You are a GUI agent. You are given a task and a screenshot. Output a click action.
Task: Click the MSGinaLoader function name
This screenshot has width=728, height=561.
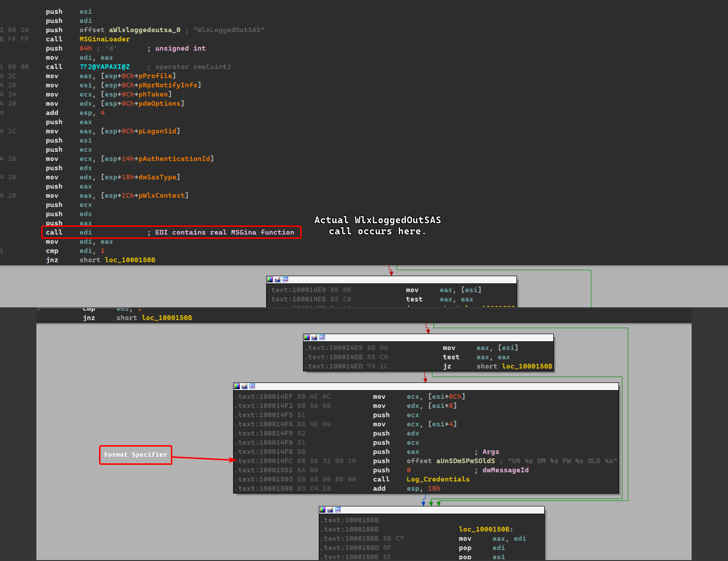click(x=104, y=39)
